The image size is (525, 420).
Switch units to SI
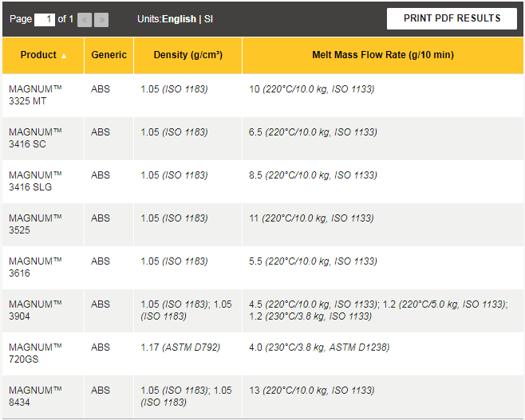tap(209, 19)
